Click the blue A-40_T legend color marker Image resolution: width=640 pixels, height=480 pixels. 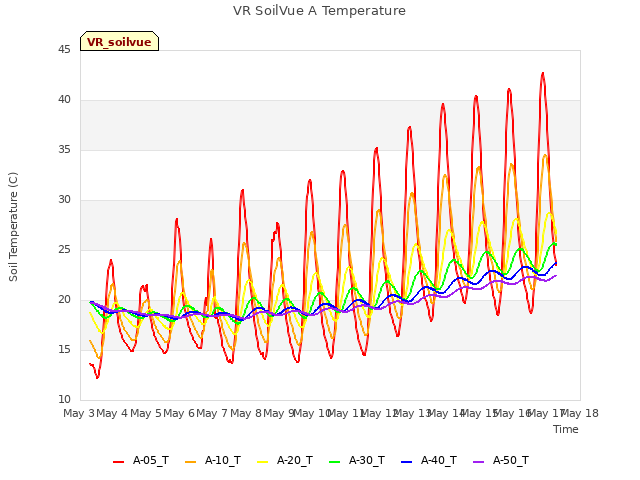407,462
